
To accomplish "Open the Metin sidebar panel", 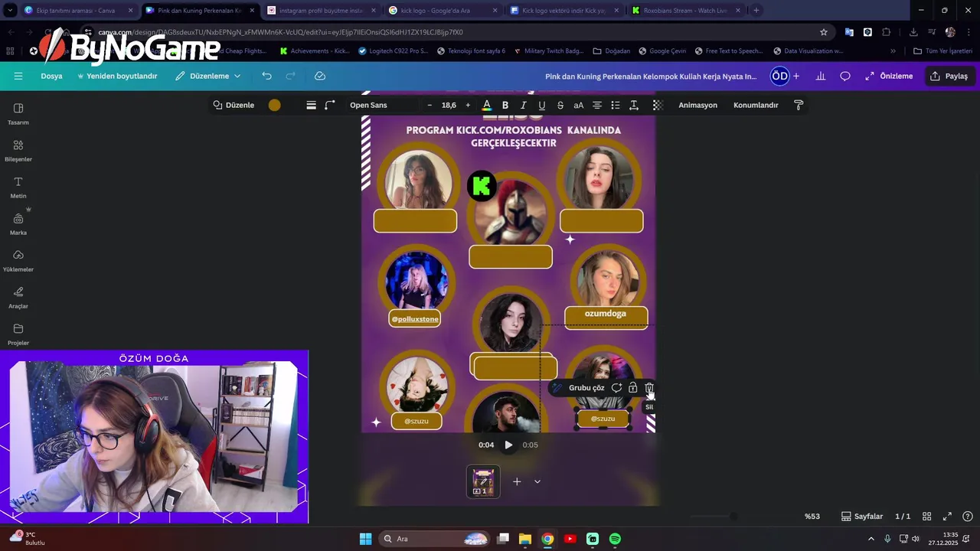I will (18, 187).
